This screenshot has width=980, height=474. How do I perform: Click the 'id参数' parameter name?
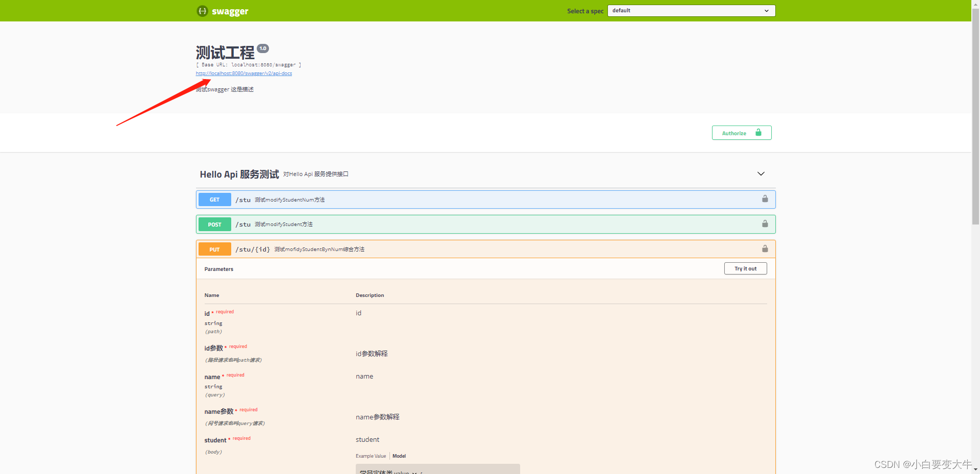point(214,348)
